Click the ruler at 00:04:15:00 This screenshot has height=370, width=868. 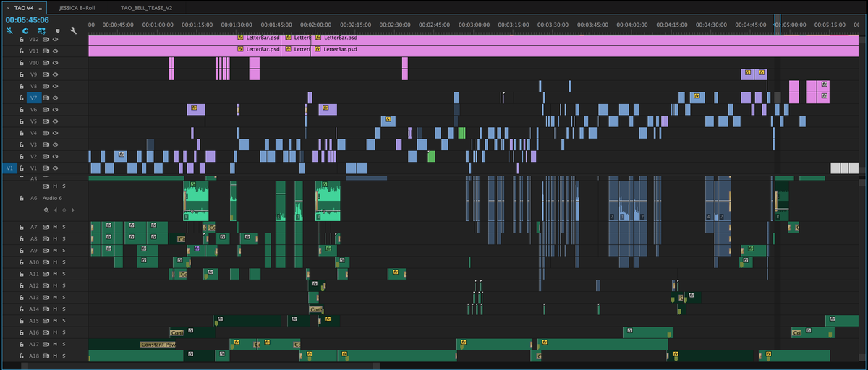[671, 24]
